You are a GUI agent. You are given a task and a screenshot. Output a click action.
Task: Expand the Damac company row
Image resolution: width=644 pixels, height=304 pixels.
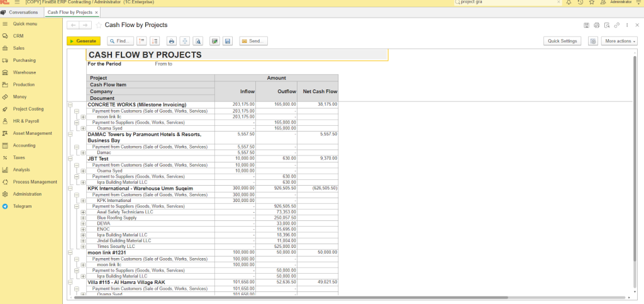[83, 153]
